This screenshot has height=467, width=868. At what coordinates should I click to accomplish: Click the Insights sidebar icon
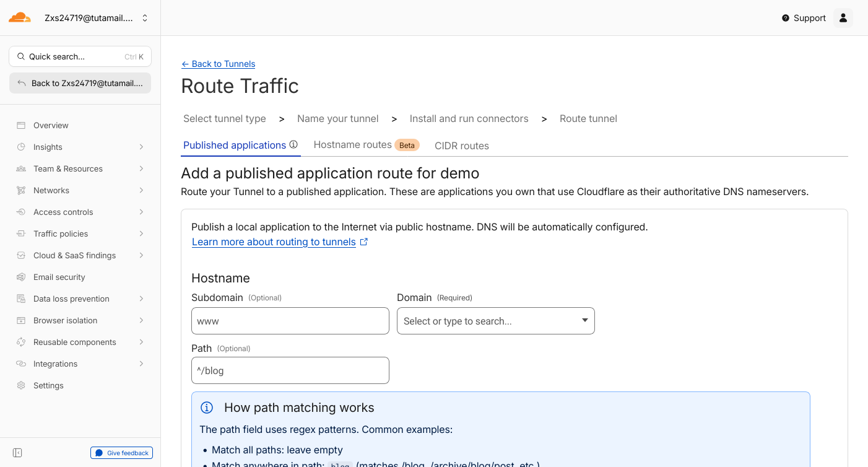tap(21, 147)
